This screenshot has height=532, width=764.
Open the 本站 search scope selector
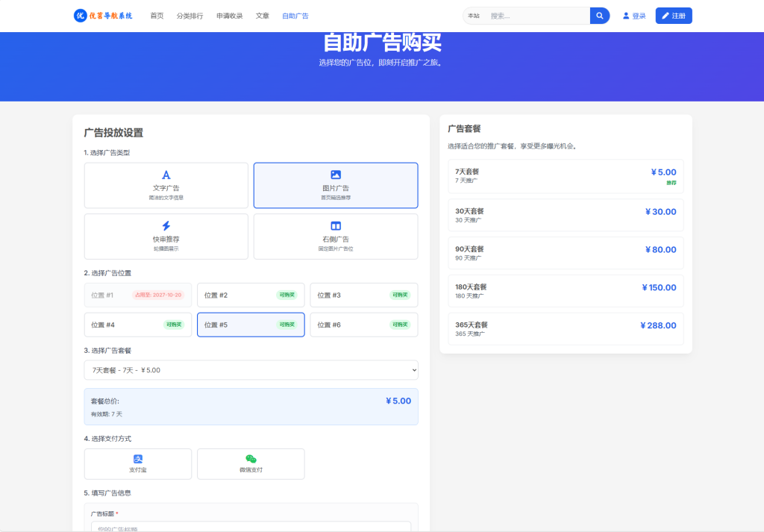474,15
